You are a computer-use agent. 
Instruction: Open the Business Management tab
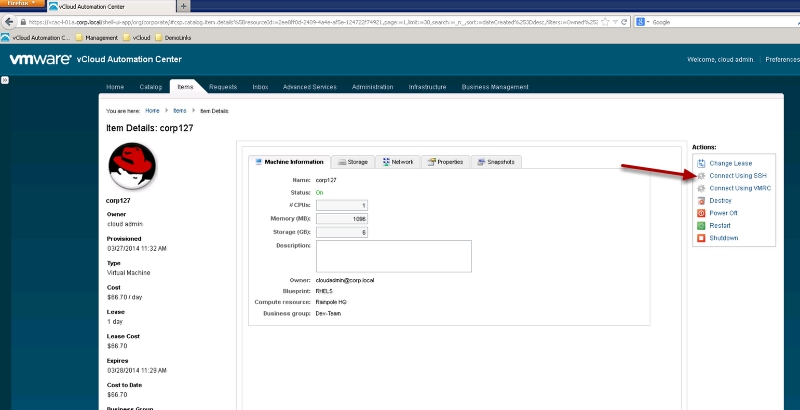point(495,87)
